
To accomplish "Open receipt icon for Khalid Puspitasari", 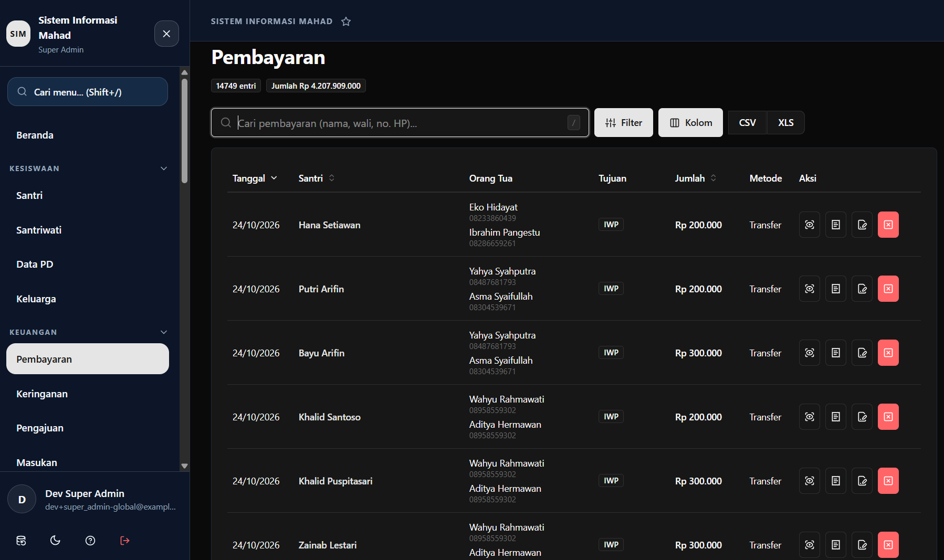I will coord(836,481).
